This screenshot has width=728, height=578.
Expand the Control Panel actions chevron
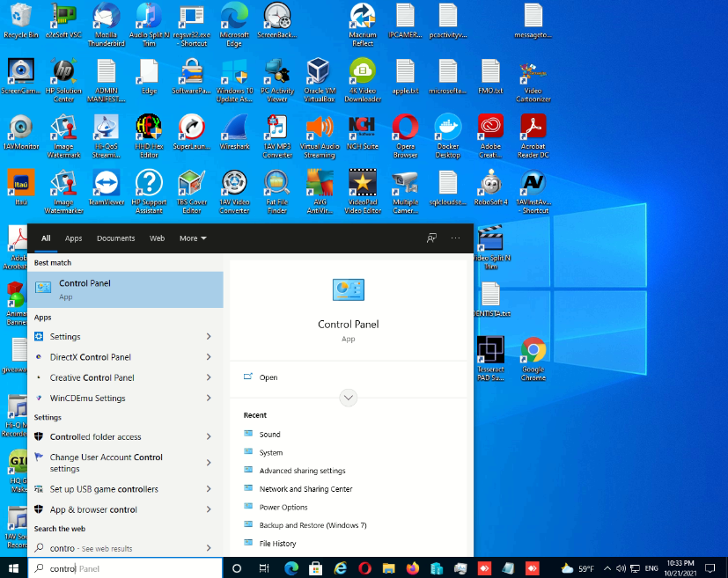coord(349,398)
